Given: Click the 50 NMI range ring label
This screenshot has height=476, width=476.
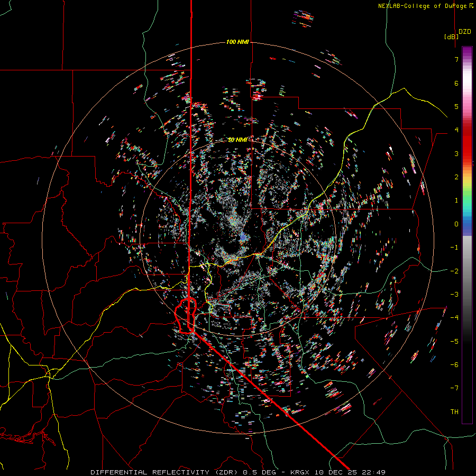Looking at the screenshot, I should (x=237, y=140).
